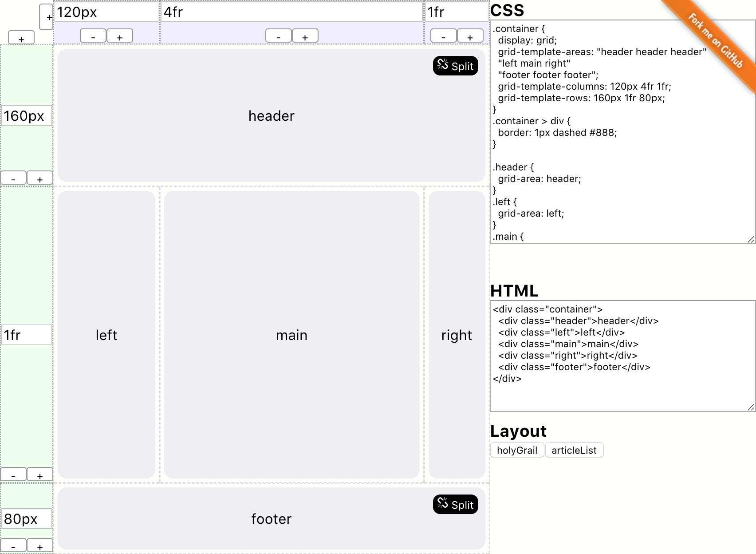Select the right grid cell
The height and width of the screenshot is (554, 756).
457,335
